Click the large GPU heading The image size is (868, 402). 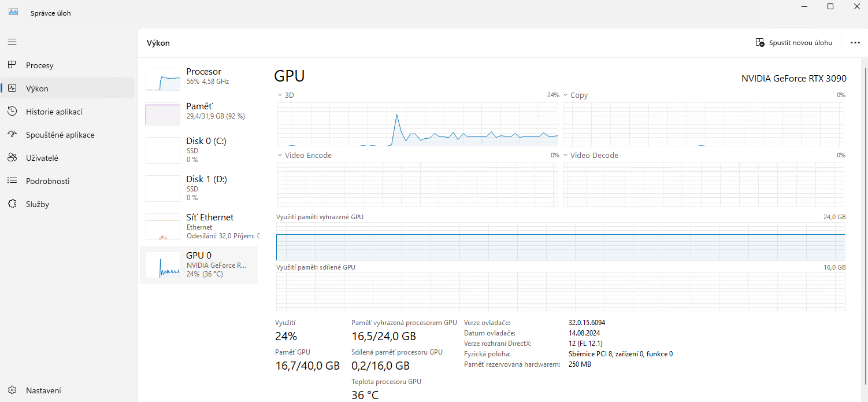(289, 76)
